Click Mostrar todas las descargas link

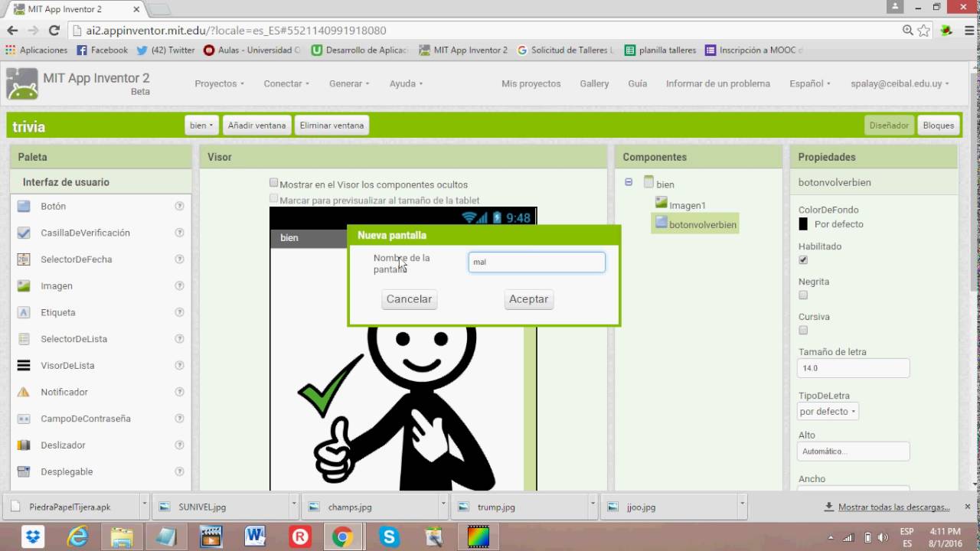[893, 507]
